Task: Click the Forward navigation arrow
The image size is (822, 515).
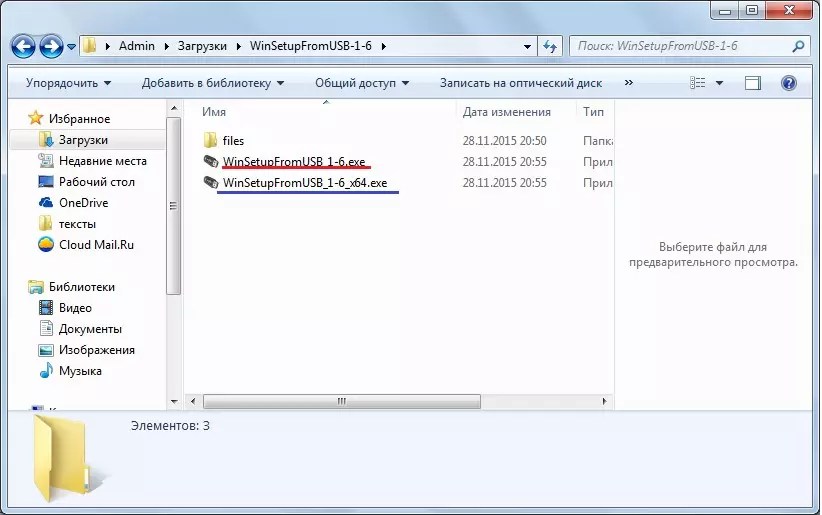Action: click(x=51, y=46)
